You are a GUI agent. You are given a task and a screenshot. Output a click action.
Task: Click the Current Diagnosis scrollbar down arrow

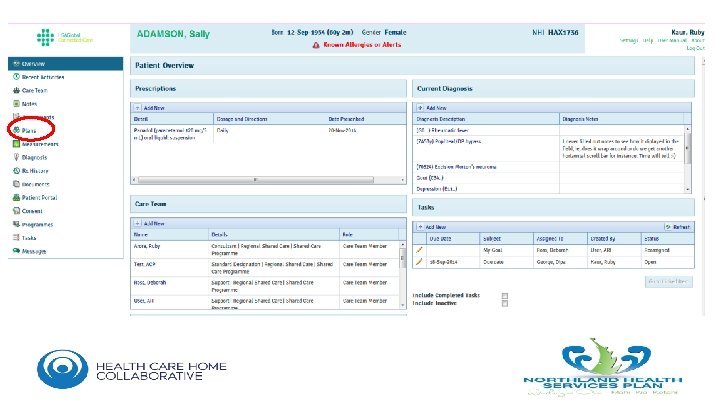click(687, 189)
